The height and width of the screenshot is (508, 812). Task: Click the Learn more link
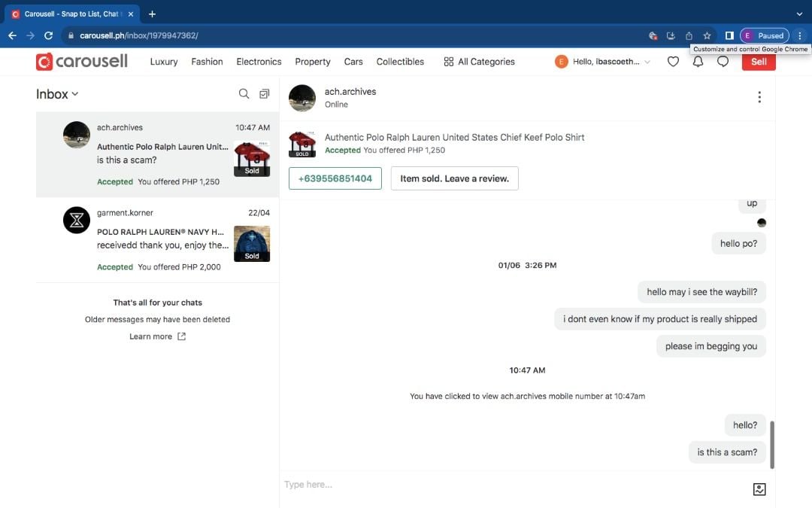(x=150, y=336)
